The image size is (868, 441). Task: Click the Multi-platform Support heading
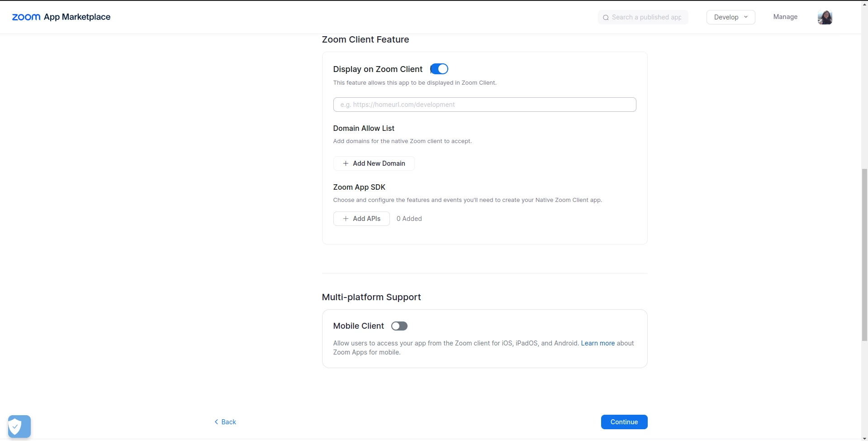tap(371, 297)
